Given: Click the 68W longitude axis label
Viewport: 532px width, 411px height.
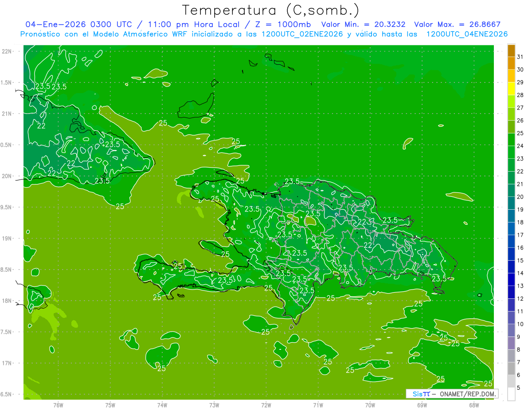Looking at the screenshot, I should [x=473, y=405].
